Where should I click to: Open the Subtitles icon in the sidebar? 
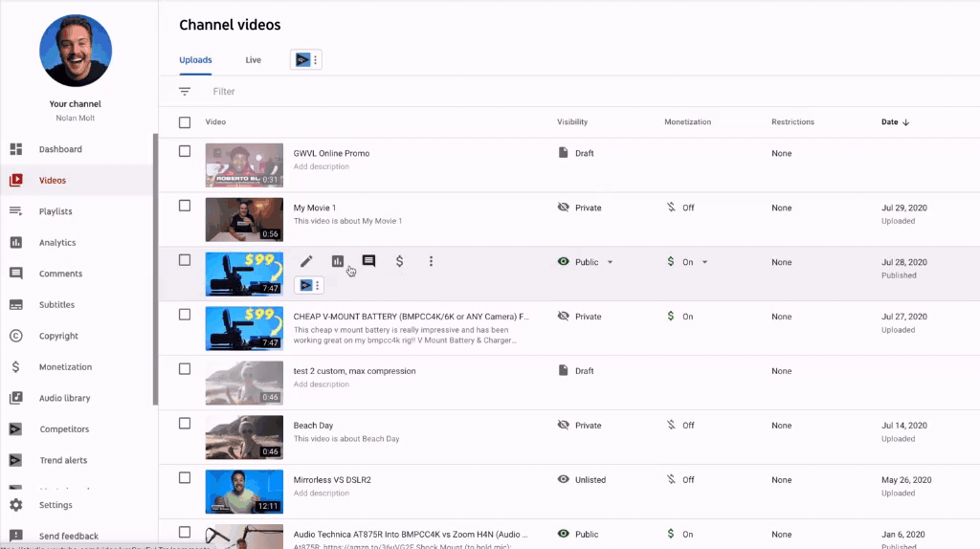[16, 305]
